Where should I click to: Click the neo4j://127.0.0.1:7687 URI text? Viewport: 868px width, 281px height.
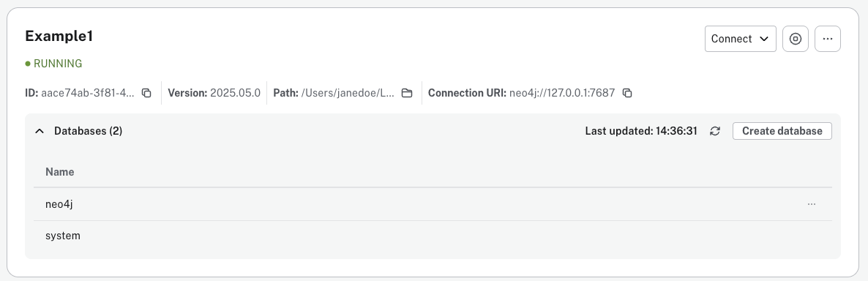(562, 93)
